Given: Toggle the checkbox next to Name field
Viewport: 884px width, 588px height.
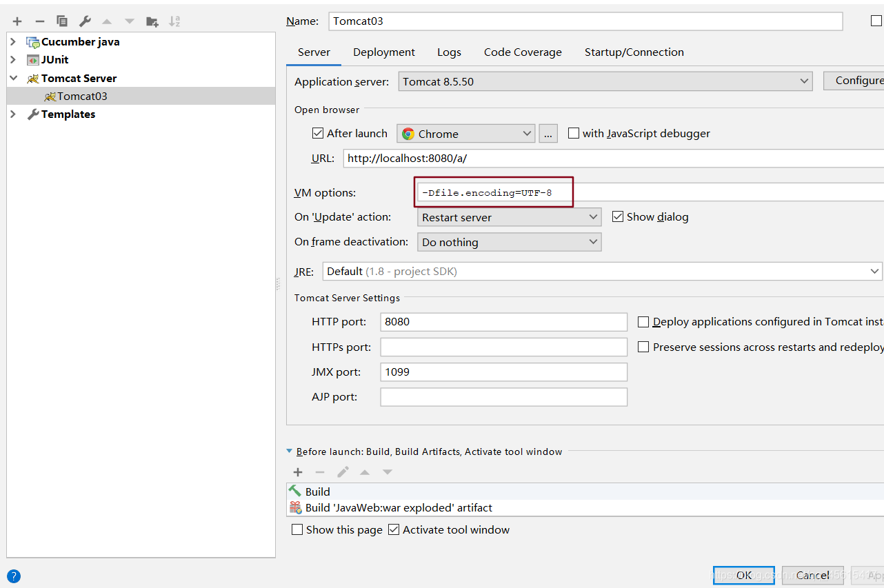Looking at the screenshot, I should point(876,21).
